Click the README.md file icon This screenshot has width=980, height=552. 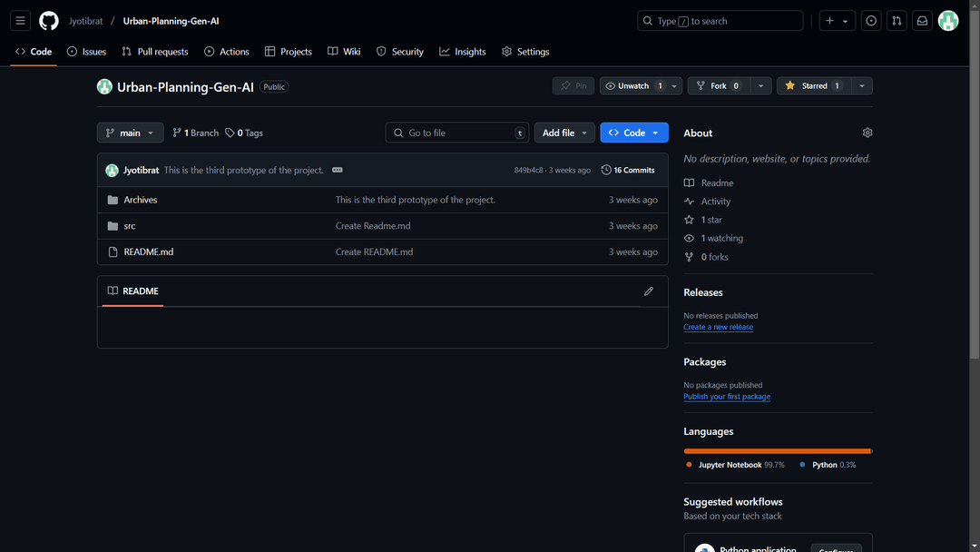(x=113, y=251)
